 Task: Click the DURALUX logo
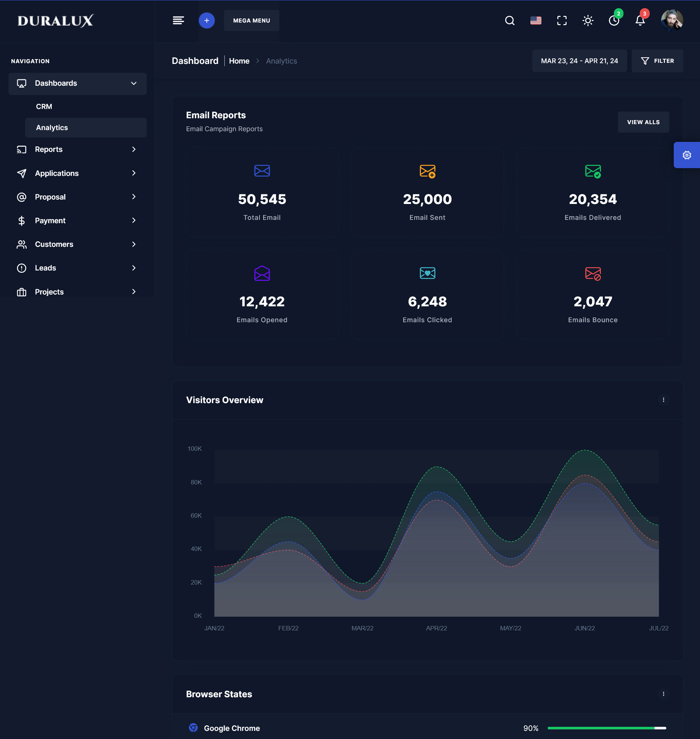[55, 21]
